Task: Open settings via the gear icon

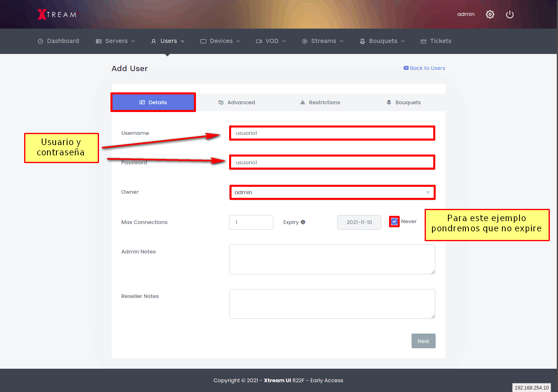Action: coord(490,14)
